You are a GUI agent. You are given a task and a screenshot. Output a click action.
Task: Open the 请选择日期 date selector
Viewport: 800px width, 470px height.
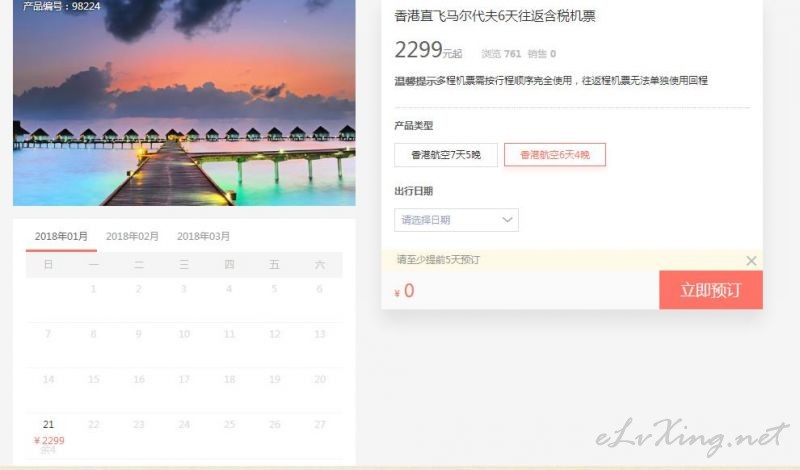[x=456, y=220]
